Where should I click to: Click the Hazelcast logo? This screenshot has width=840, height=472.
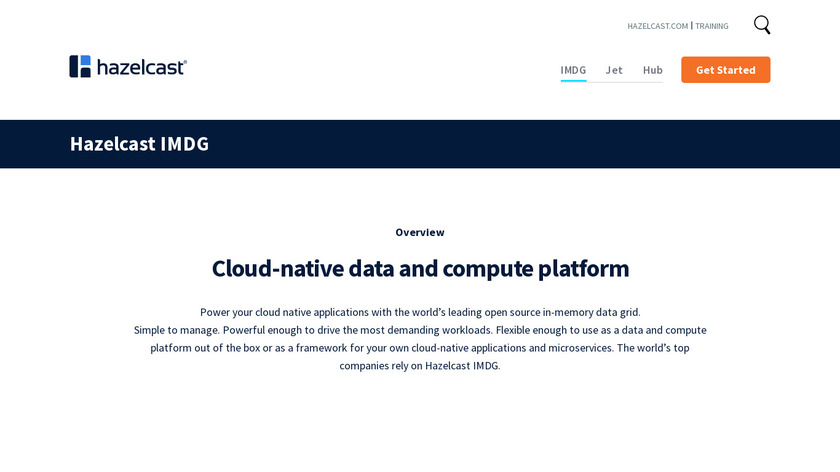pos(128,66)
